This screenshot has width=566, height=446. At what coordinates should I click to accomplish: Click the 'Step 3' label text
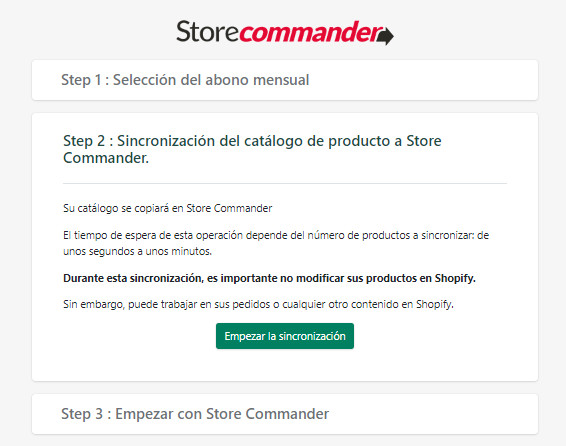click(x=82, y=414)
